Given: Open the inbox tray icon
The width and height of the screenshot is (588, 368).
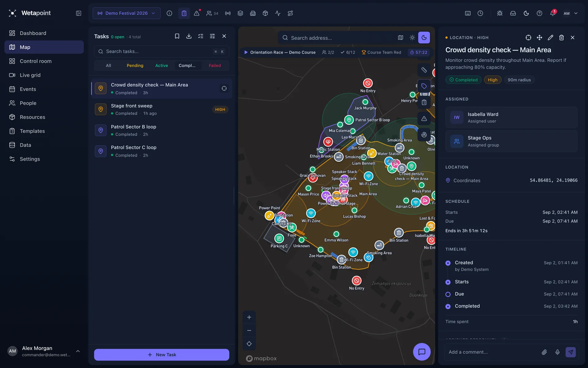Looking at the screenshot, I should click(513, 13).
